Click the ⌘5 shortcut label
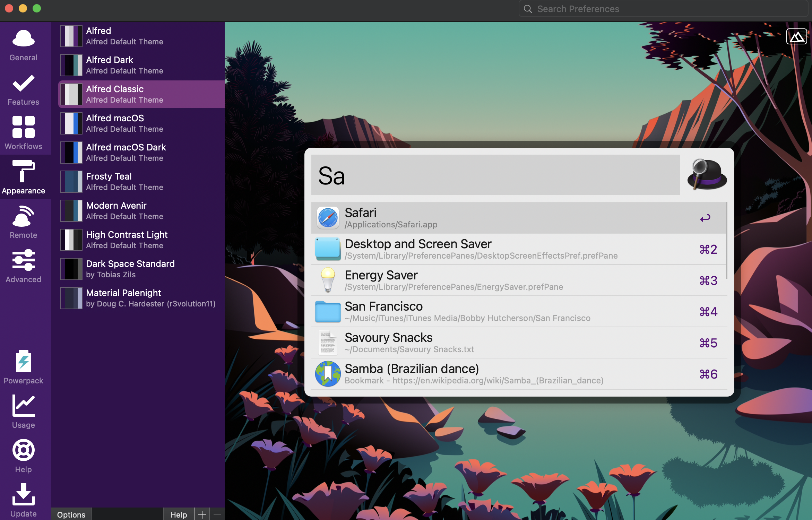The width and height of the screenshot is (812, 520). (x=708, y=343)
